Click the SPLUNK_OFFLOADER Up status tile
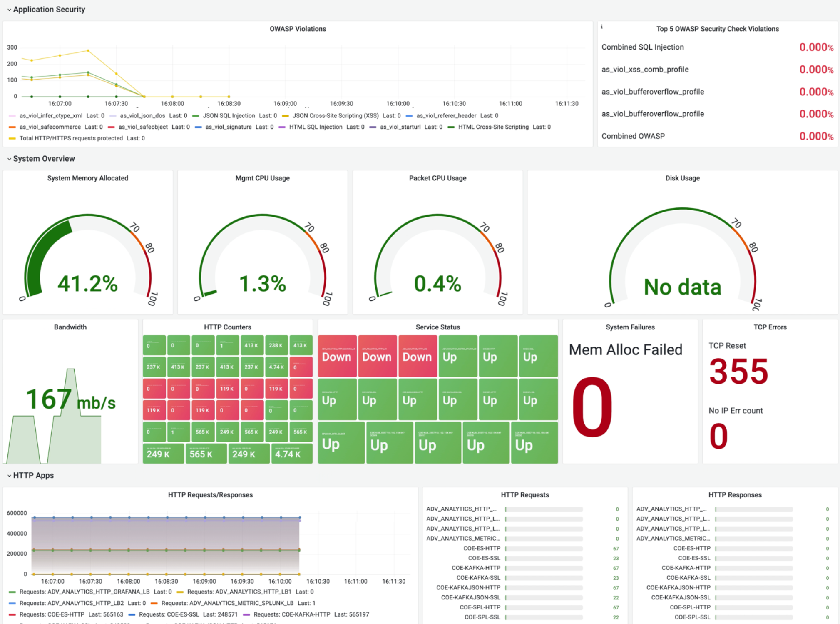Screen dimensions: 840x624 click(341, 443)
